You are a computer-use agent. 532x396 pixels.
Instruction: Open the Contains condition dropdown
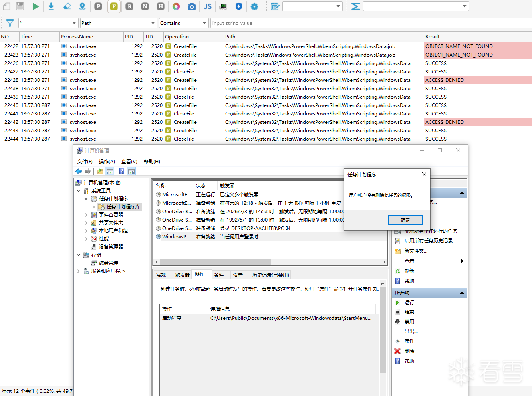pos(204,23)
